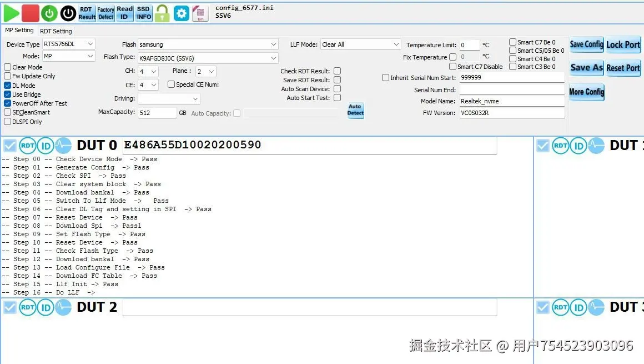Click the pulse monitor icon for DUT 2
This screenshot has height=364, width=644.
pos(63,307)
